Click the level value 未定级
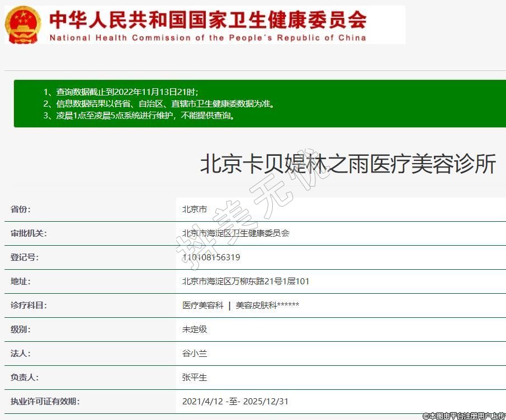The width and height of the screenshot is (506, 420). (x=195, y=330)
